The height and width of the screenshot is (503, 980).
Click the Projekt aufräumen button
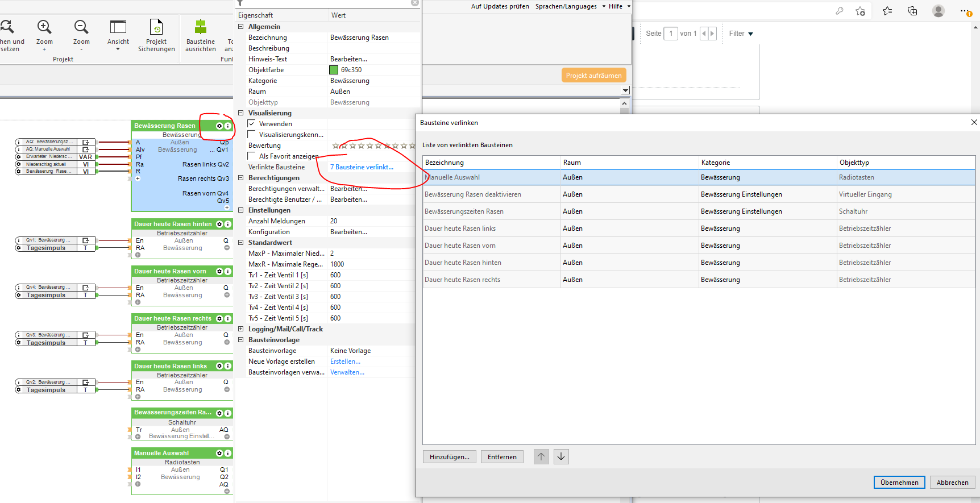[x=593, y=76]
